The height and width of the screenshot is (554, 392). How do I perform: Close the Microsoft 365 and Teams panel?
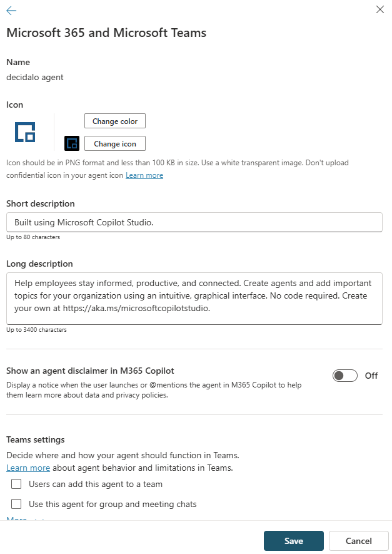380,9
